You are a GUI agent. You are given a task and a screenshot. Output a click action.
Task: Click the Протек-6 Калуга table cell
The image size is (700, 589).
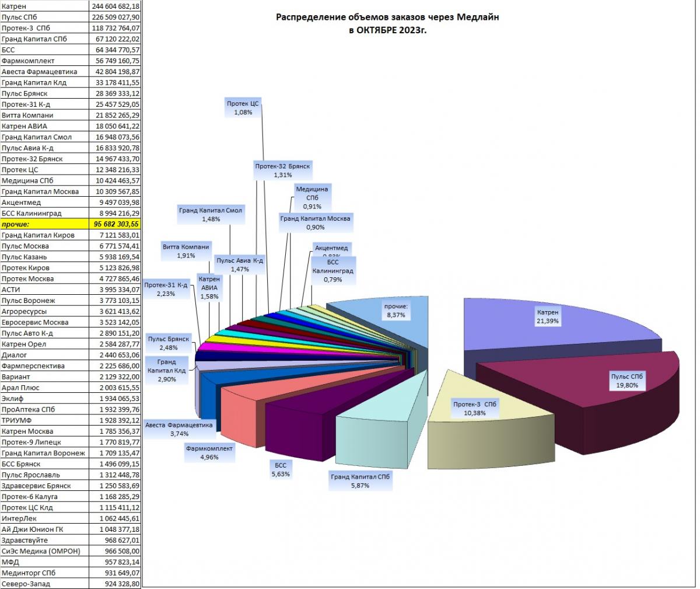click(45, 496)
